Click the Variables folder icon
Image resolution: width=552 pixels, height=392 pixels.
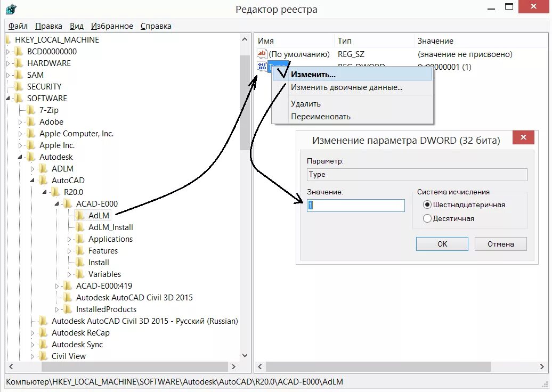pos(80,274)
